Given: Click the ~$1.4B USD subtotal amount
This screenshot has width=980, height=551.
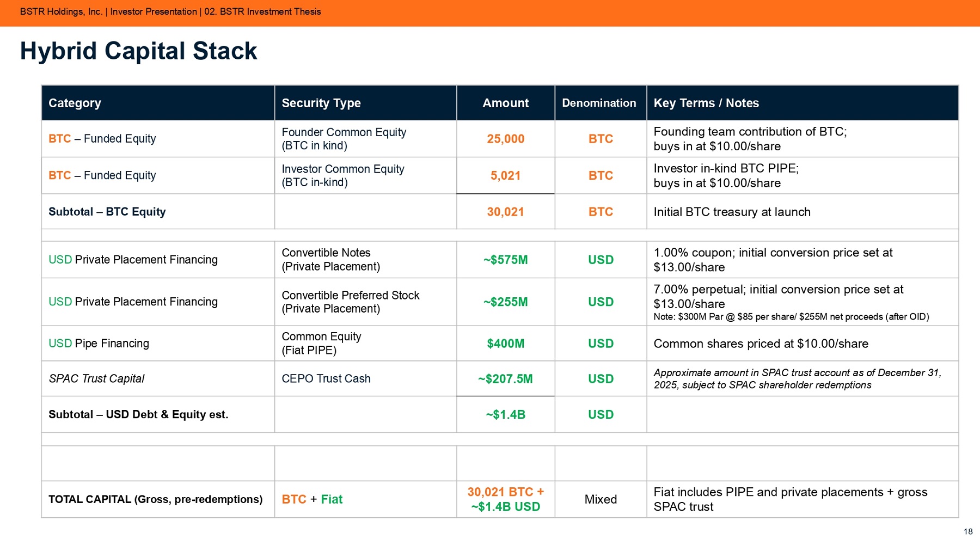Looking at the screenshot, I should pyautogui.click(x=505, y=414).
